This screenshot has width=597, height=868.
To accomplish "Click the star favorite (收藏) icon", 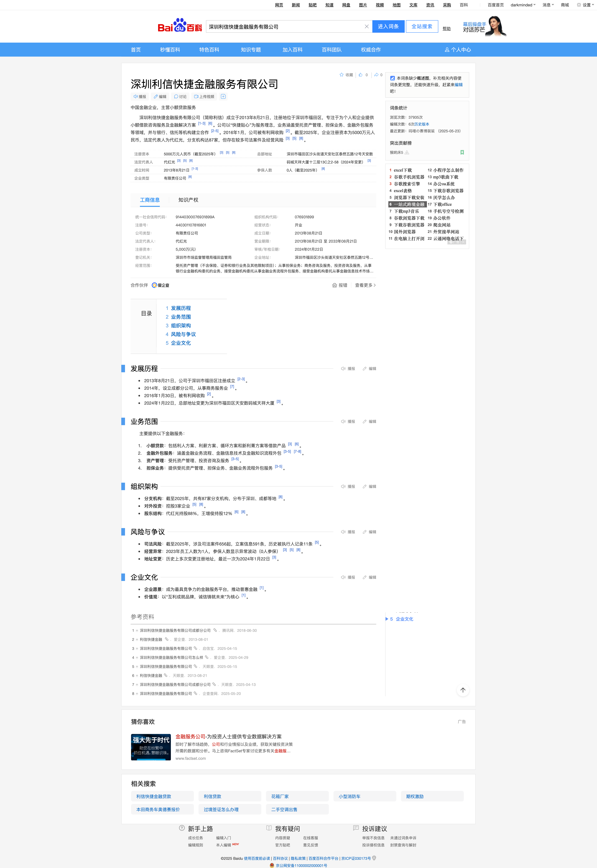I will click(342, 75).
